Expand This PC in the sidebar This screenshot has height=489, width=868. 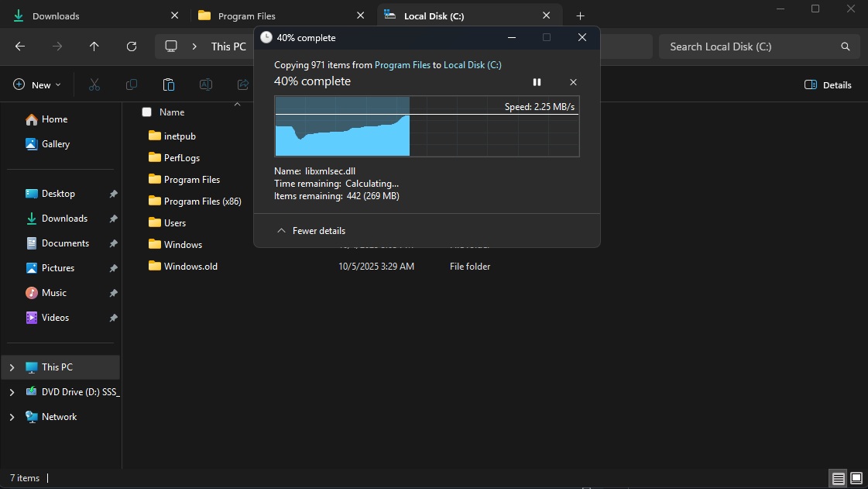[x=11, y=367]
